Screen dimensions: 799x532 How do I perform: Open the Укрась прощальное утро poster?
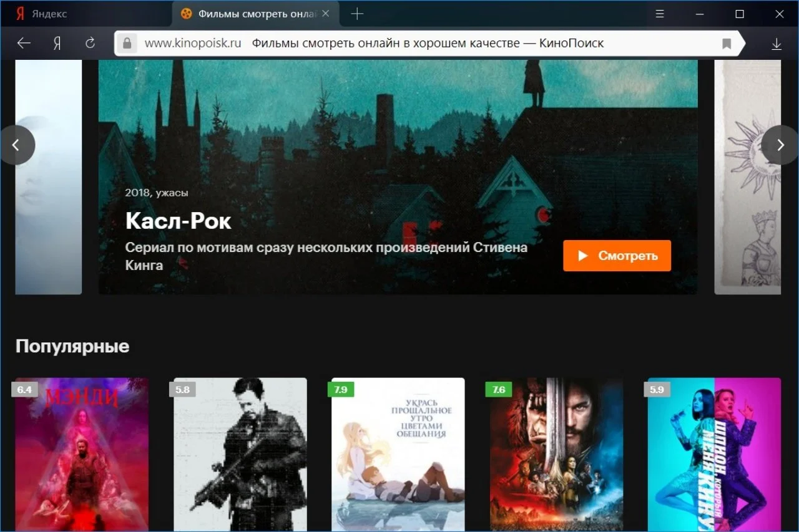(x=398, y=454)
